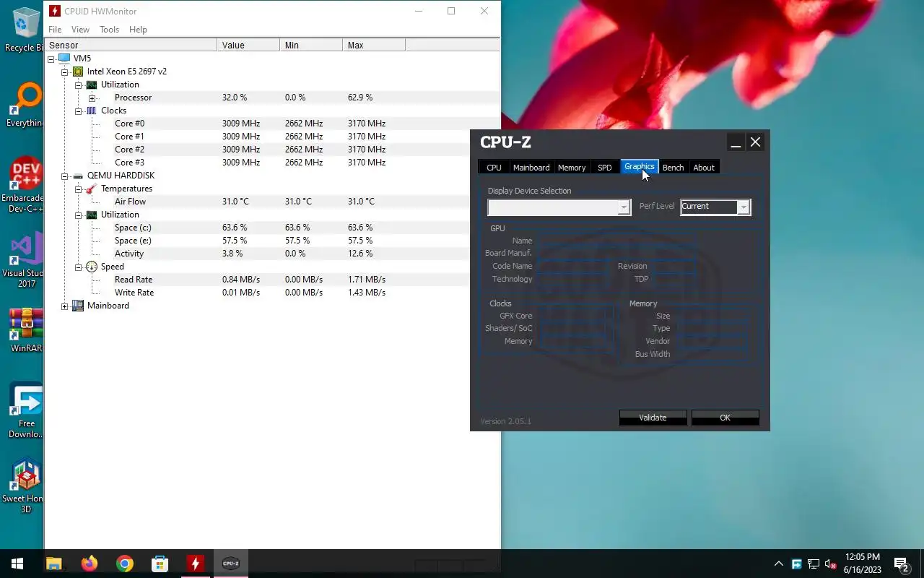Select HWMonitor taskbar button
Image resolution: width=924 pixels, height=578 pixels.
(195, 564)
